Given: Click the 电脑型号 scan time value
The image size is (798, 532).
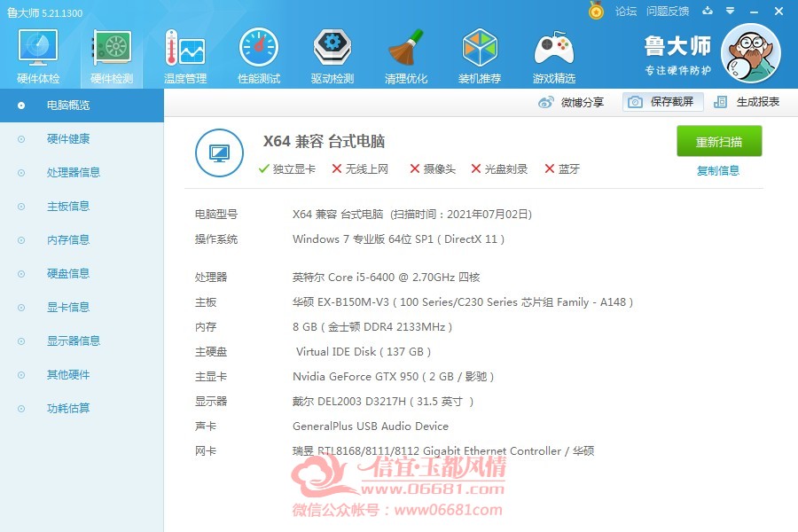Looking at the screenshot, I should tap(412, 215).
